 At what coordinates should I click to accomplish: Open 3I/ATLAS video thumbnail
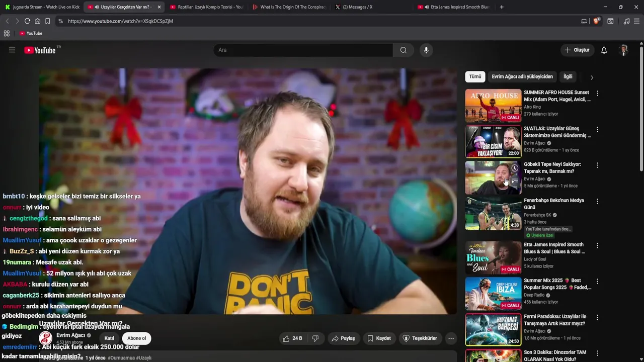coord(493,142)
